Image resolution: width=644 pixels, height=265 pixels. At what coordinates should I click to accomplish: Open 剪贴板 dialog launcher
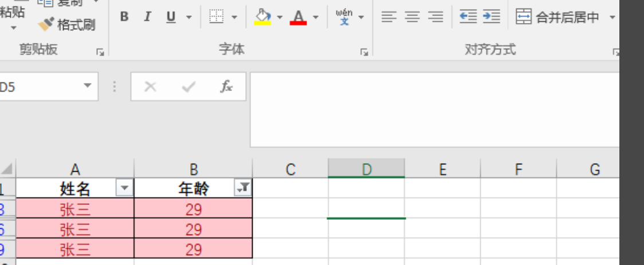100,52
